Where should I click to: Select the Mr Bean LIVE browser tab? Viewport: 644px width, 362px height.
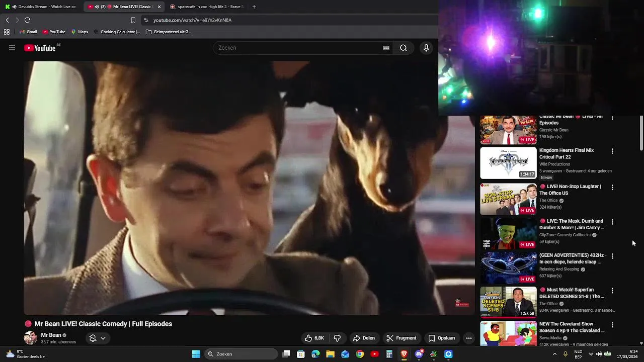[x=124, y=7]
